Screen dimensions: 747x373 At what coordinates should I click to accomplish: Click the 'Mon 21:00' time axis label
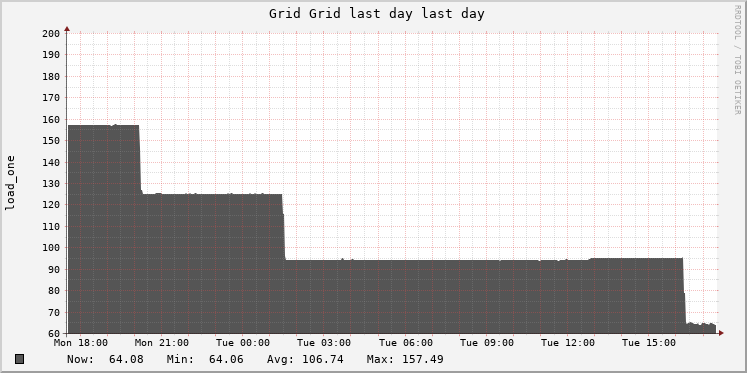point(162,343)
